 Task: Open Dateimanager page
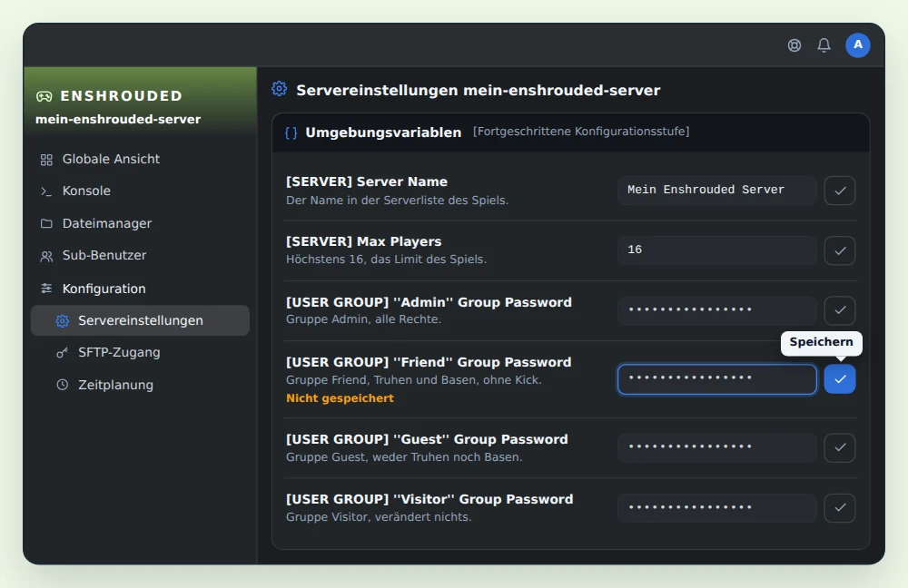pos(140,223)
